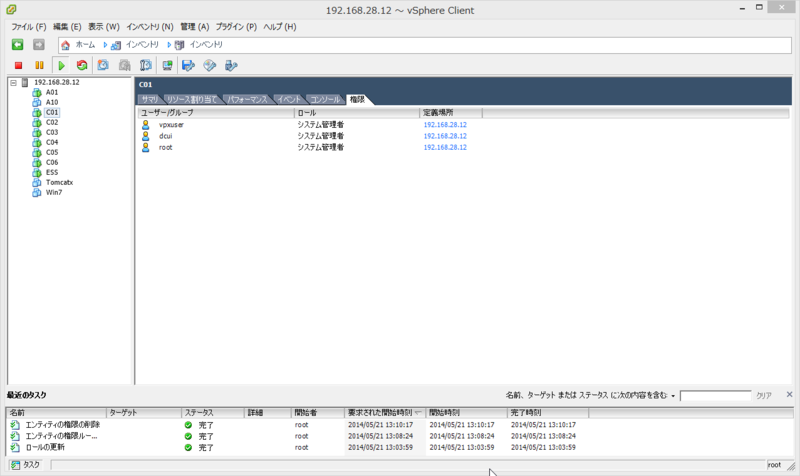
Task: Select the 権限 tab
Action: (x=358, y=99)
